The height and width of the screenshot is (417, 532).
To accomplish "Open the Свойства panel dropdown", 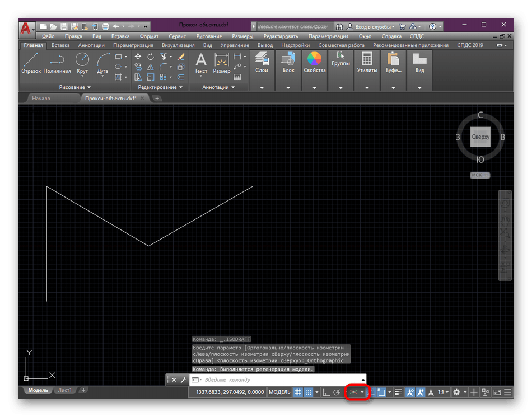I will pyautogui.click(x=315, y=88).
